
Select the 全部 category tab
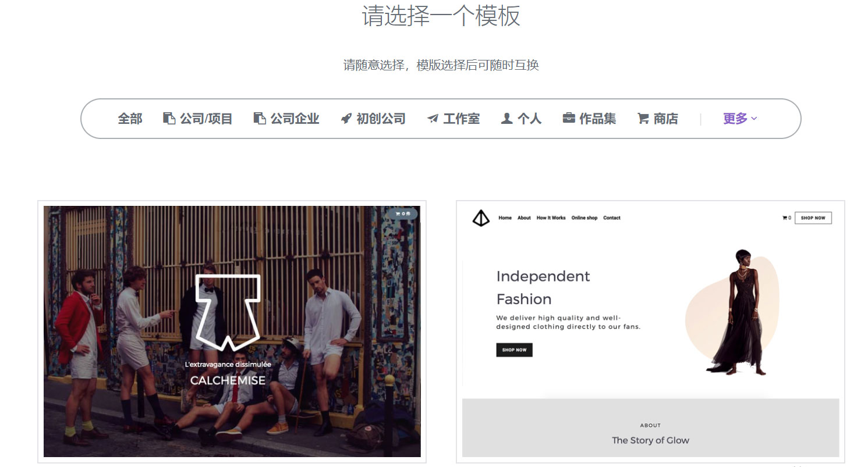[130, 119]
